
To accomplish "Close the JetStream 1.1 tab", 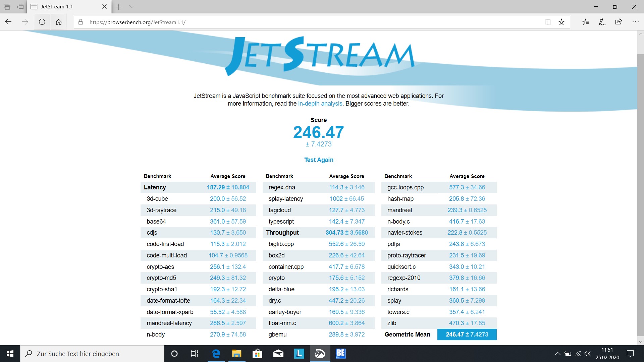I will pos(104,7).
